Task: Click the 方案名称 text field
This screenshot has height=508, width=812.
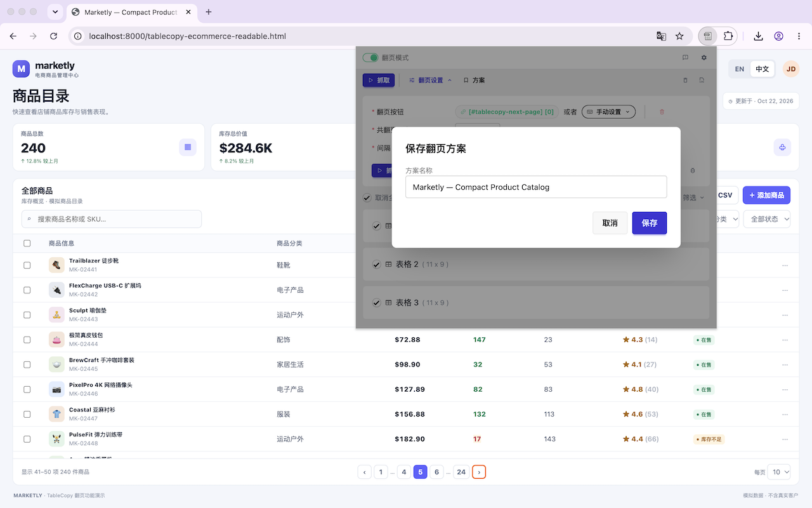Action: pos(536,187)
